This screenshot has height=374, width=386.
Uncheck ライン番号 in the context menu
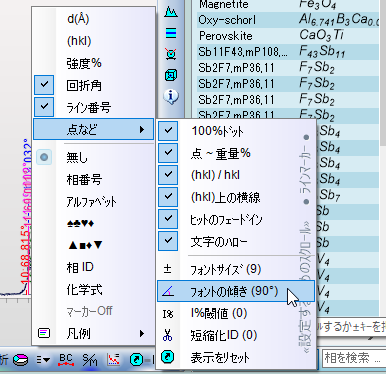93,107
